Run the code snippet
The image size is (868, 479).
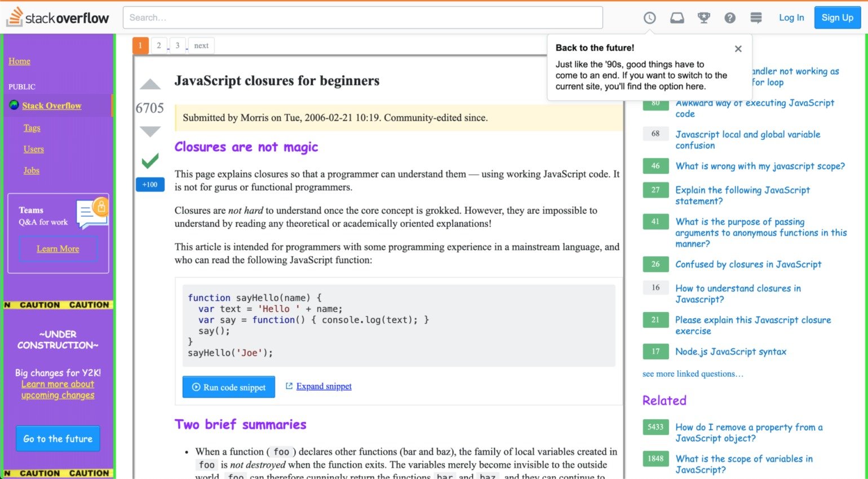coord(229,387)
